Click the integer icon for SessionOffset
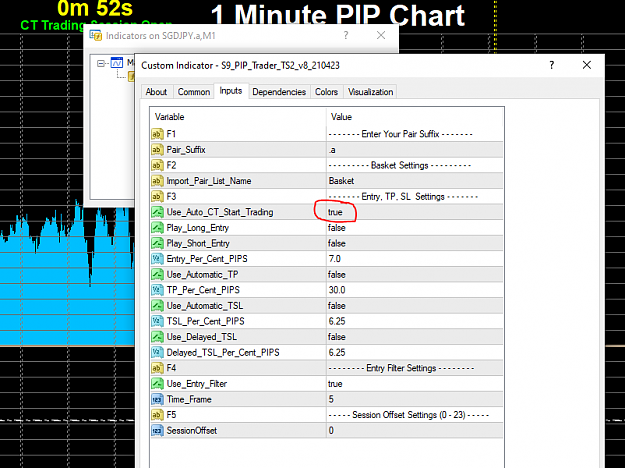Image resolution: width=625 pixels, height=468 pixels. click(x=157, y=431)
